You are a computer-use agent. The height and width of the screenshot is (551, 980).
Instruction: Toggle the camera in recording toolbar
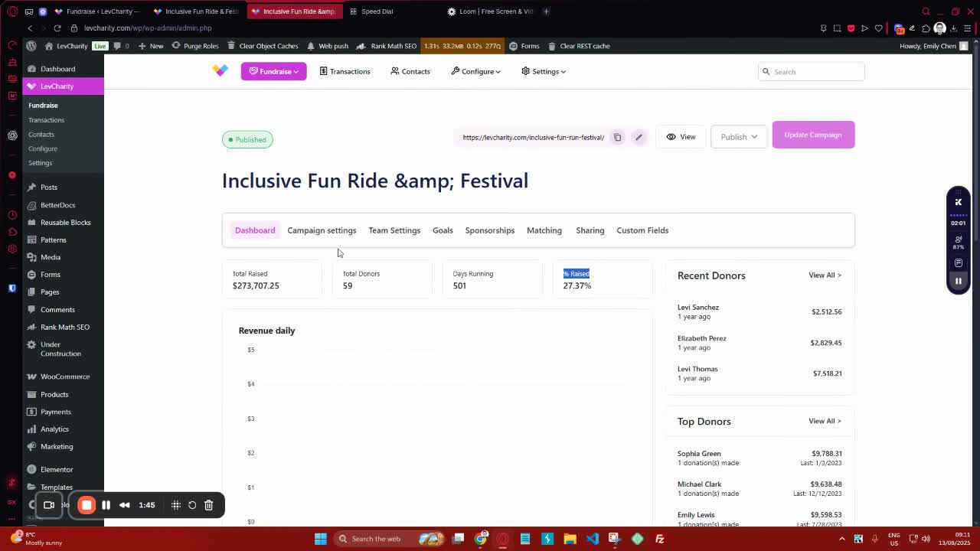click(49, 505)
